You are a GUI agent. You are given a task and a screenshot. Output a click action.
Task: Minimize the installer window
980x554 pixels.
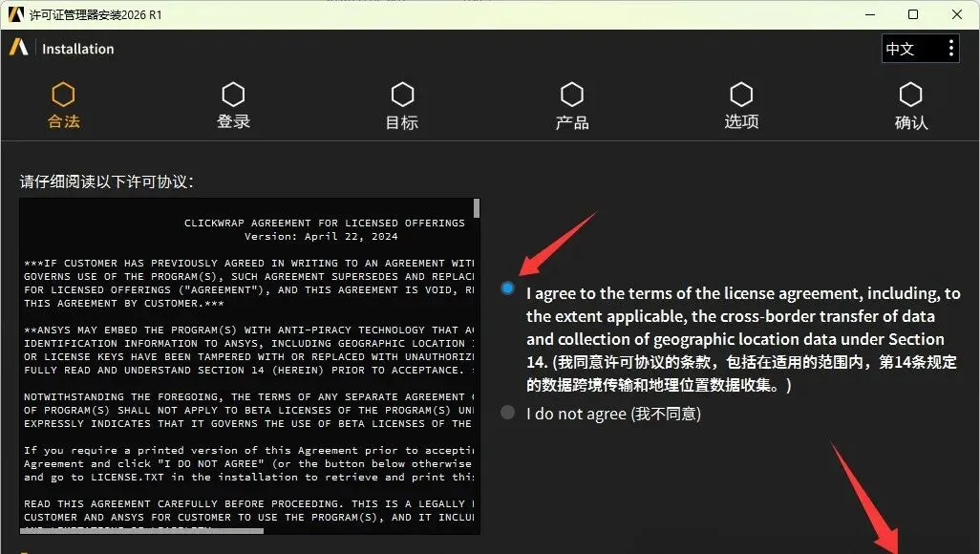click(870, 14)
